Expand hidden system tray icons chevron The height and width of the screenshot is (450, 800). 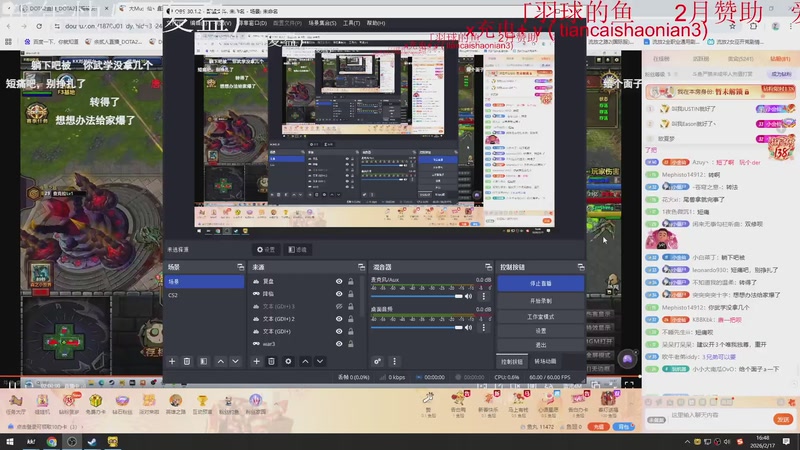pyautogui.click(x=687, y=442)
